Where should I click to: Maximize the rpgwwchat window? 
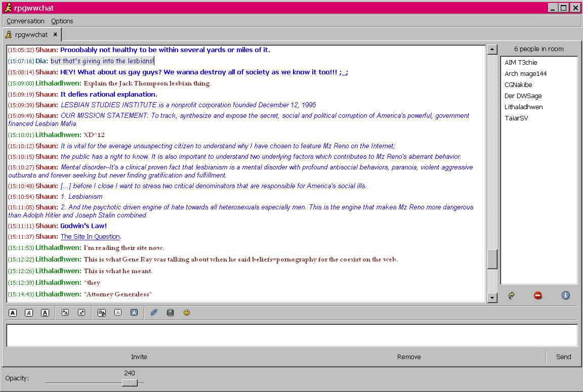pyautogui.click(x=564, y=8)
